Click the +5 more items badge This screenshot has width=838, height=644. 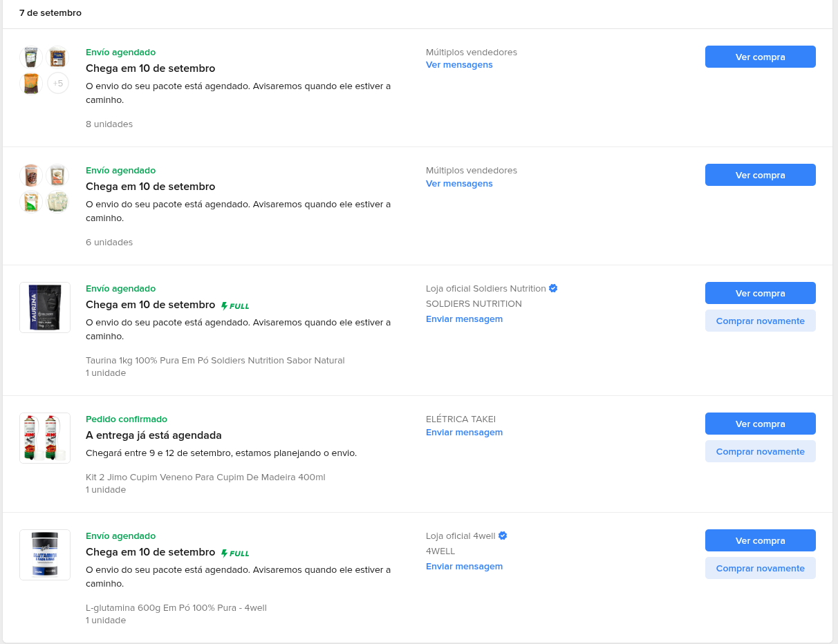pos(58,84)
